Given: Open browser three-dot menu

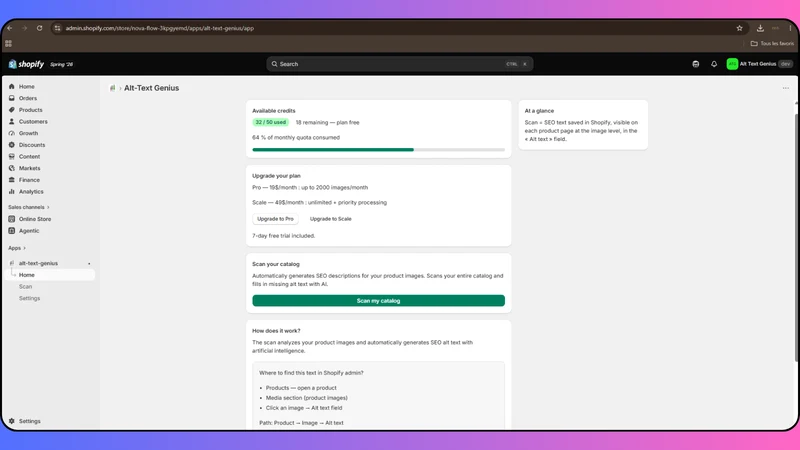Looking at the screenshot, I should (x=790, y=28).
